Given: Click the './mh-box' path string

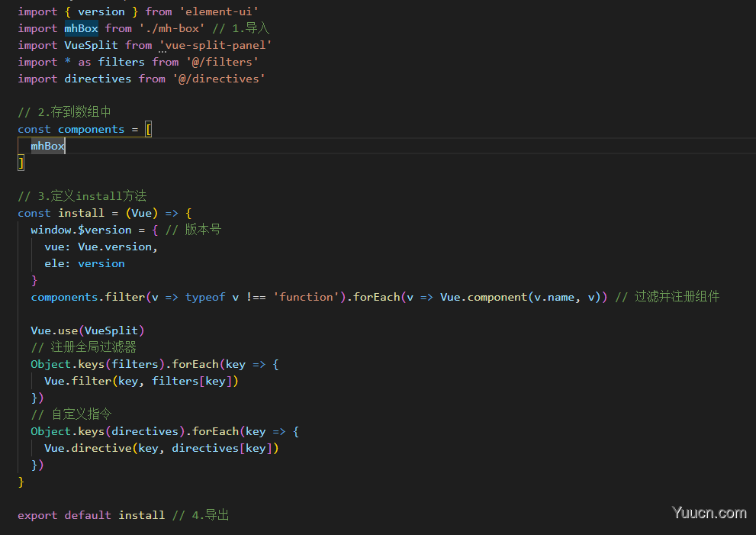Looking at the screenshot, I should (x=172, y=28).
